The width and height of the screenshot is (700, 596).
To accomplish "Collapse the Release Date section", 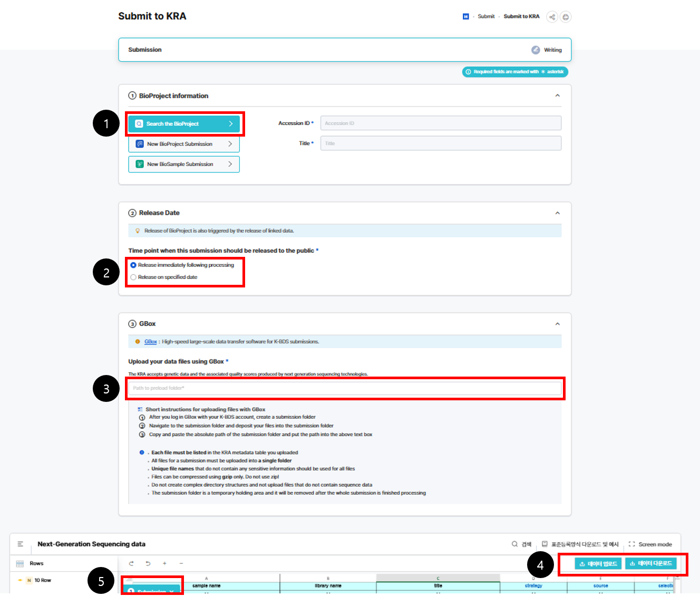I will (557, 213).
